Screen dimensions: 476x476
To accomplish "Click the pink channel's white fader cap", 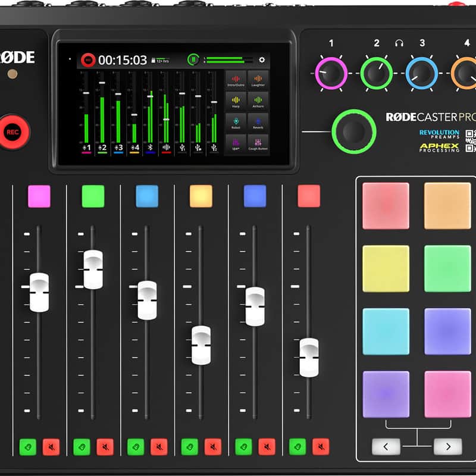I will pos(39,293).
